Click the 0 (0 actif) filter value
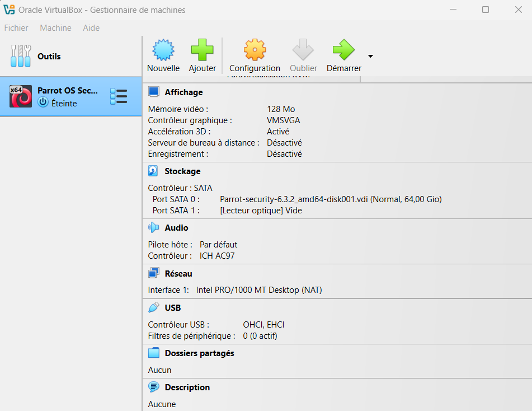 tap(260, 336)
